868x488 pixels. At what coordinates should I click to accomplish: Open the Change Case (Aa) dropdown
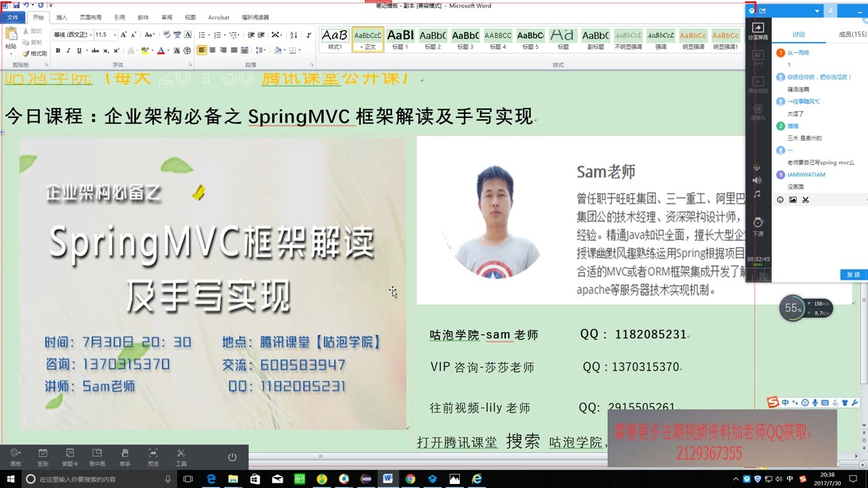pyautogui.click(x=151, y=35)
